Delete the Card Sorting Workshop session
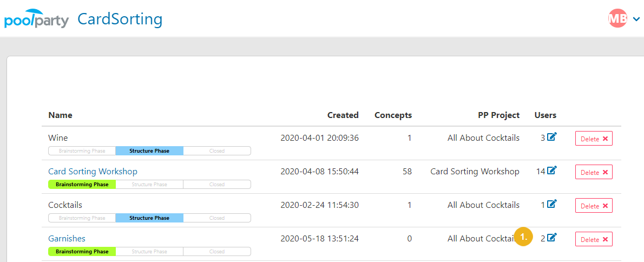 [x=594, y=173]
